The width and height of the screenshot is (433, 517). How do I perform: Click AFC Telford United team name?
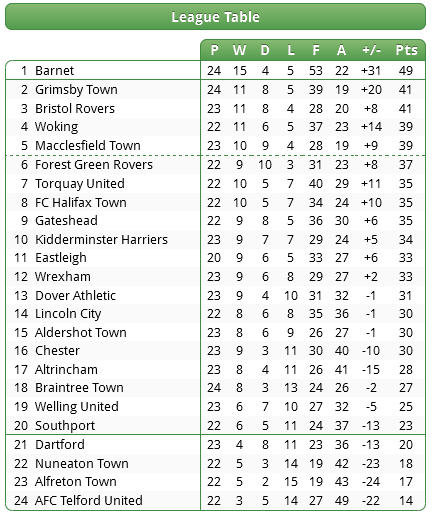tap(89, 501)
